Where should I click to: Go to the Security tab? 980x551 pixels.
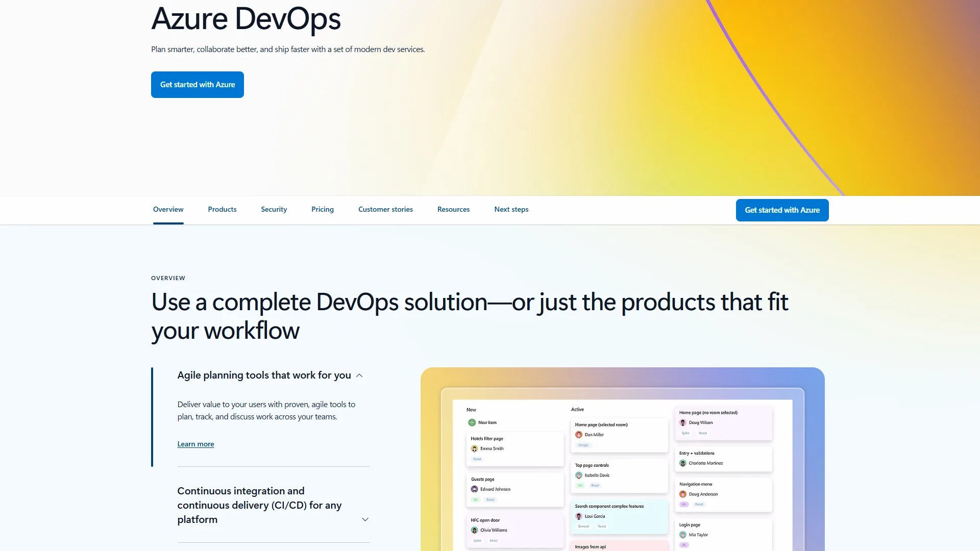click(x=274, y=210)
